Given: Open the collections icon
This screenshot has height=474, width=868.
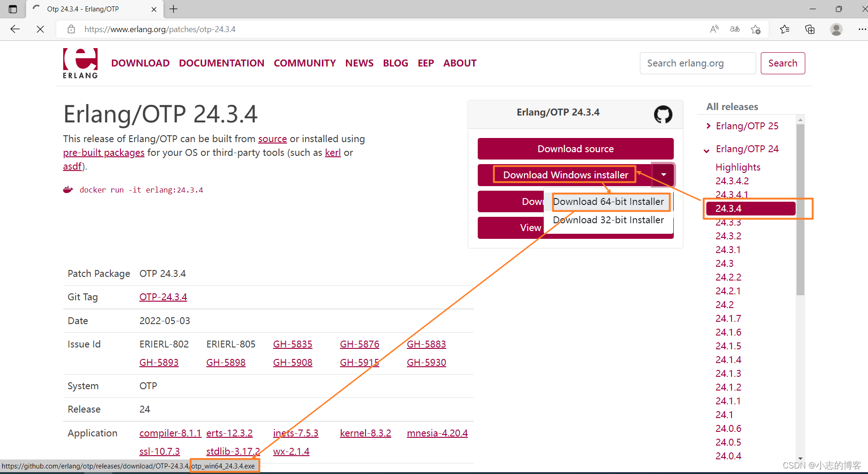Looking at the screenshot, I should [x=810, y=29].
